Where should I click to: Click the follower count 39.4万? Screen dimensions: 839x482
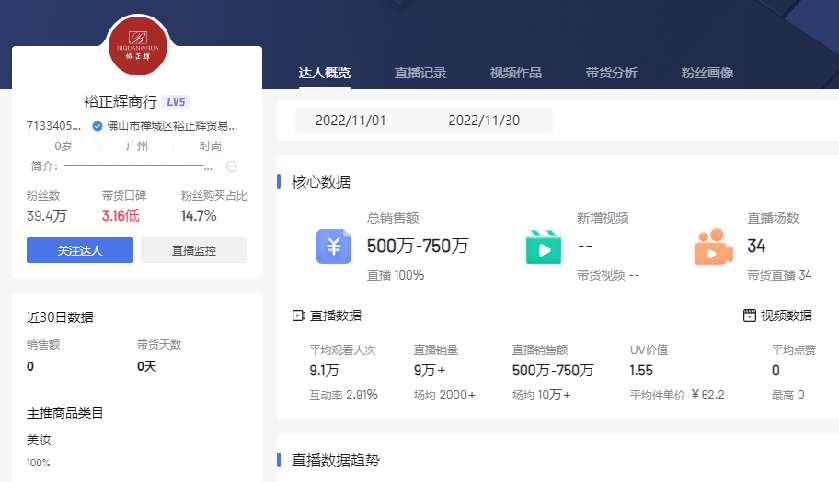[47, 216]
